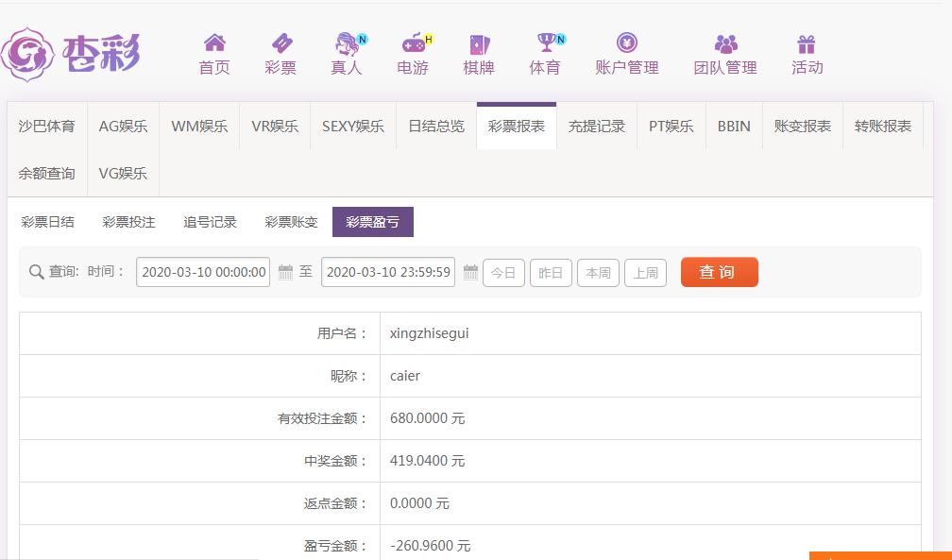Screen dimensions: 952x560
Task: Open the 追号记录 sub-tab
Action: click(x=210, y=222)
